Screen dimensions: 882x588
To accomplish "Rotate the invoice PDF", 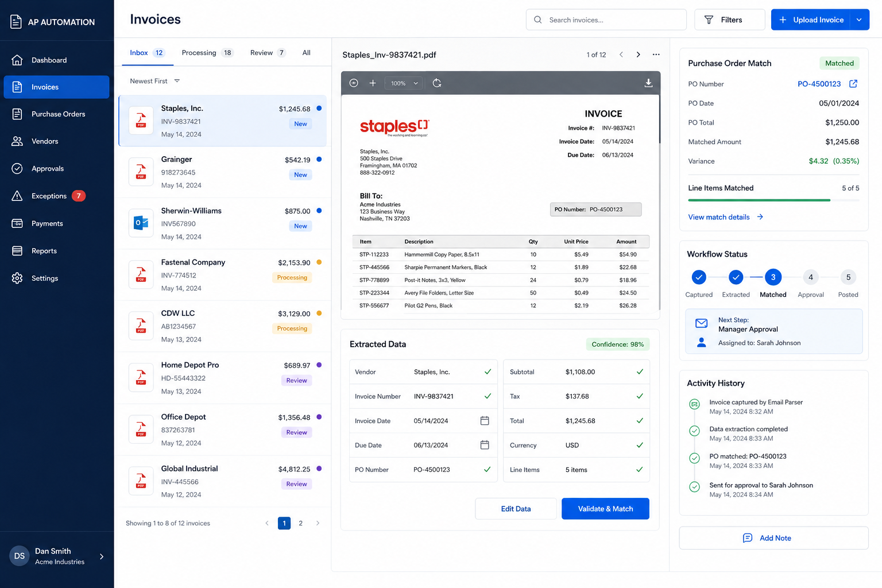I will pos(437,83).
